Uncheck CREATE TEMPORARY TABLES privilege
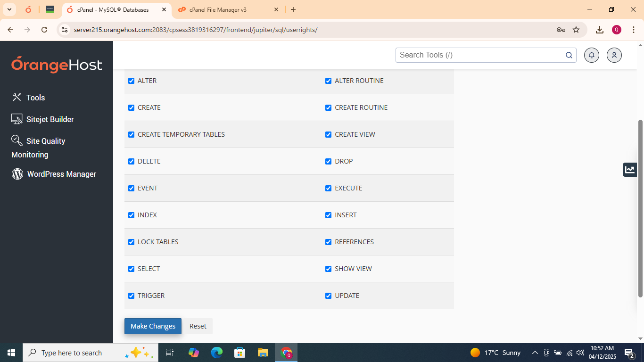 pos(131,134)
